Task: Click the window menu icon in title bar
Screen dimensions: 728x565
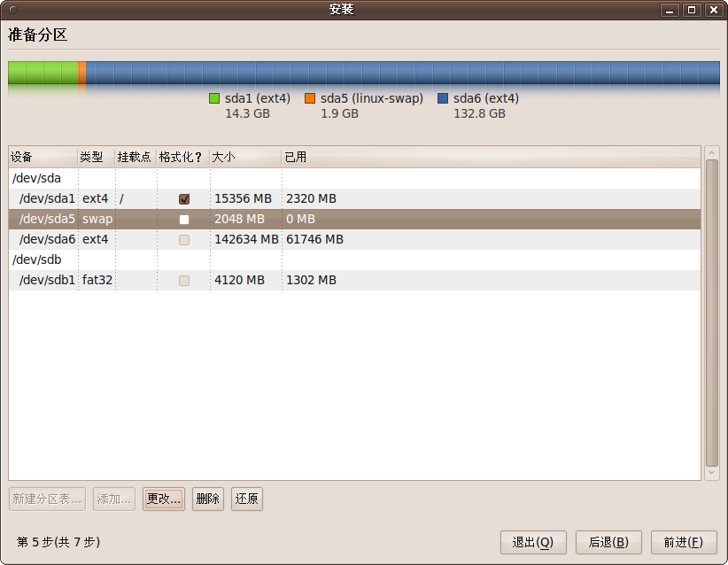Action: click(13, 10)
